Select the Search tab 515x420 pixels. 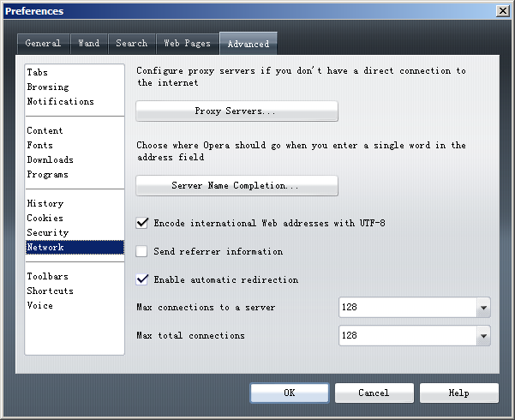(131, 44)
